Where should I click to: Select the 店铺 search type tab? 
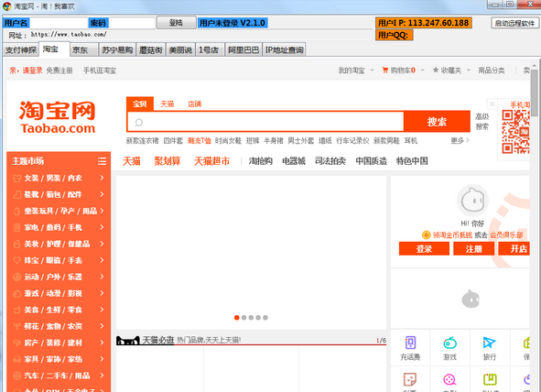(195, 103)
